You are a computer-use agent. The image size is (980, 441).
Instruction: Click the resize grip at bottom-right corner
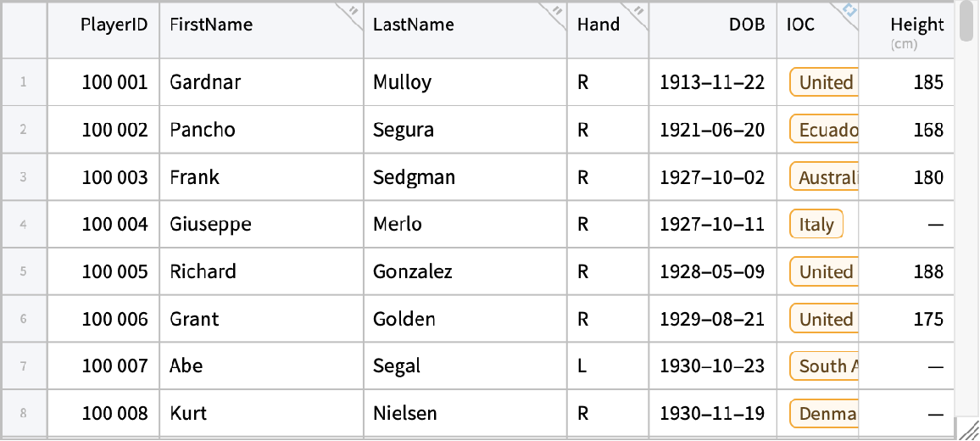(968, 429)
